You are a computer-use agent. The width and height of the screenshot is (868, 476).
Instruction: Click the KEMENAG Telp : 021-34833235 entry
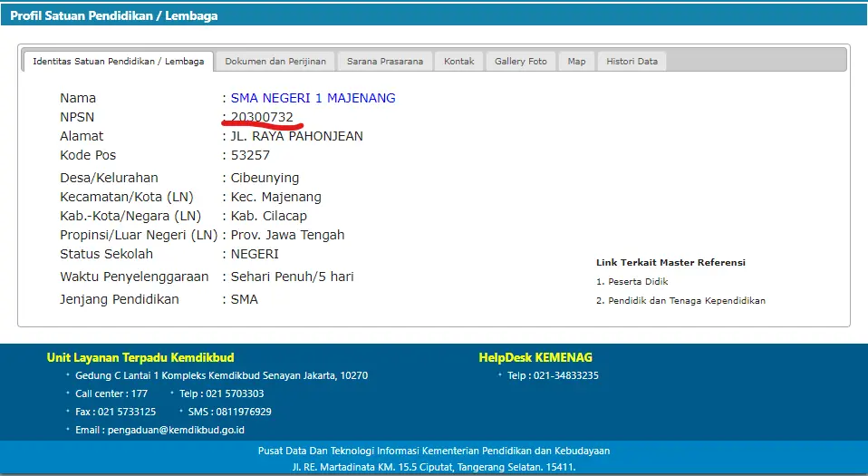click(x=553, y=375)
